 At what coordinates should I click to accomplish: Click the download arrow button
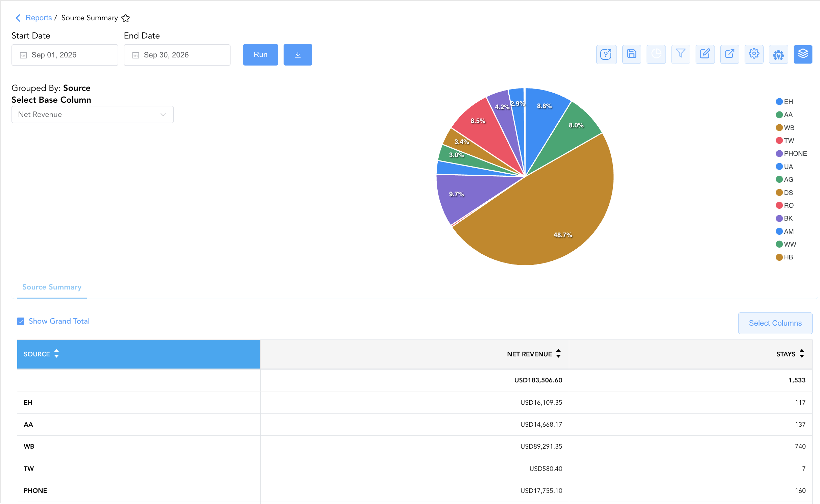point(298,55)
